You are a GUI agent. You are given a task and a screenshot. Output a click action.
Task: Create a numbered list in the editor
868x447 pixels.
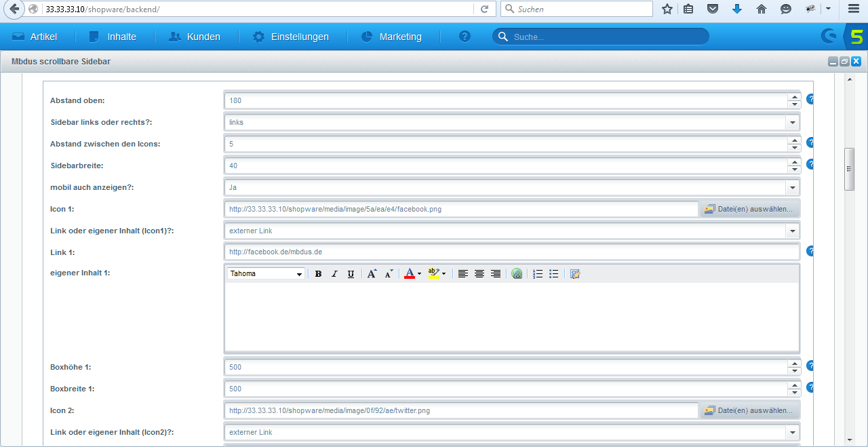click(x=538, y=273)
